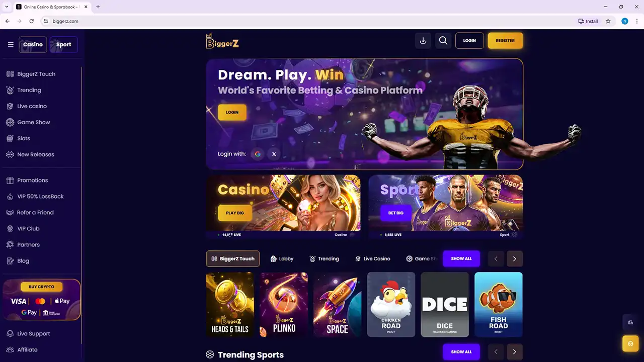
Task: Switch to the Sport mode toggle
Action: coord(64,44)
